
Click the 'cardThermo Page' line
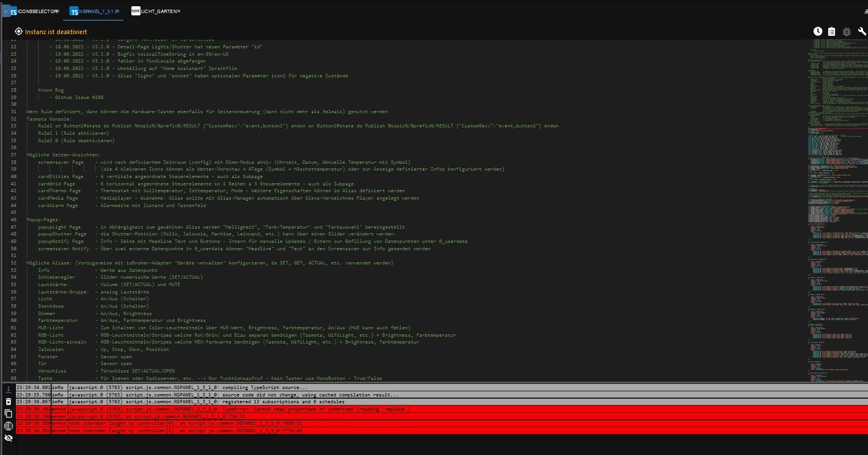pos(221,191)
